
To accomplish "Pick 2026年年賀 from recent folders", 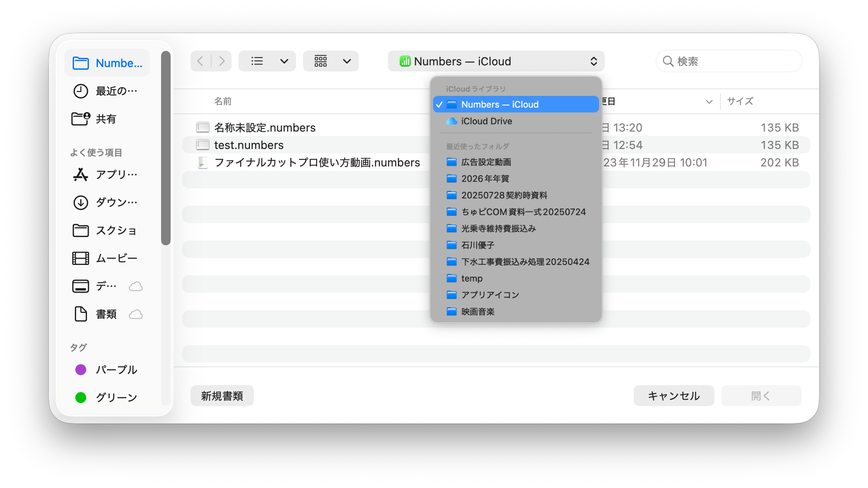I will (x=485, y=179).
